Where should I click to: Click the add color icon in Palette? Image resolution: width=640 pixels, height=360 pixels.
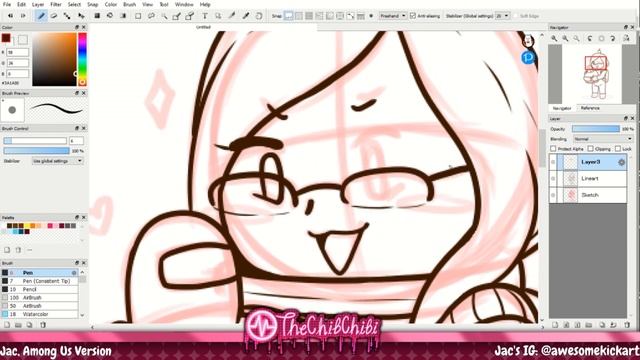tap(7, 250)
